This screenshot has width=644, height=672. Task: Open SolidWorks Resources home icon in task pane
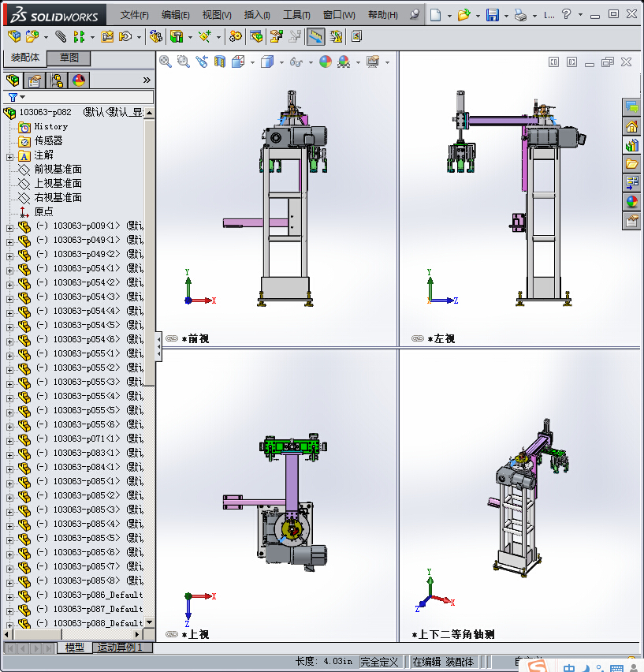coord(632,126)
